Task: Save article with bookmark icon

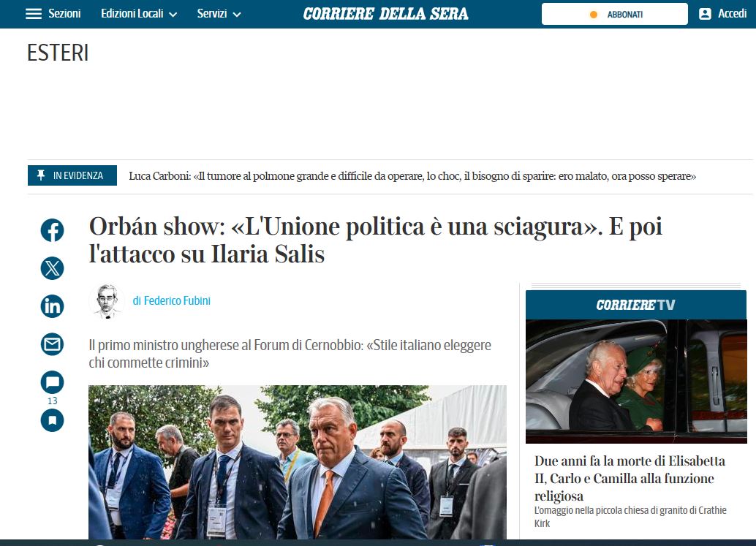Action: pyautogui.click(x=52, y=420)
